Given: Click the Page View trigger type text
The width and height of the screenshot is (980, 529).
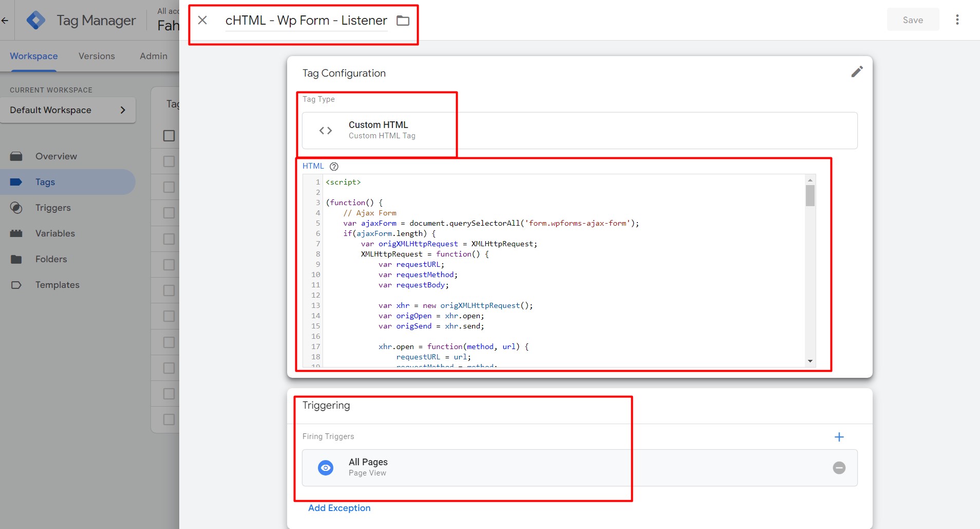Looking at the screenshot, I should 367,473.
